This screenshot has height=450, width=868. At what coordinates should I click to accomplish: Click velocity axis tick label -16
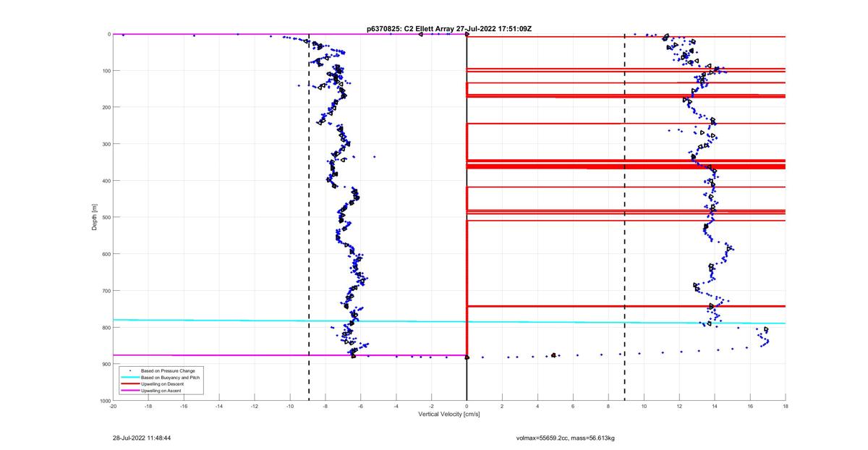[x=184, y=407]
